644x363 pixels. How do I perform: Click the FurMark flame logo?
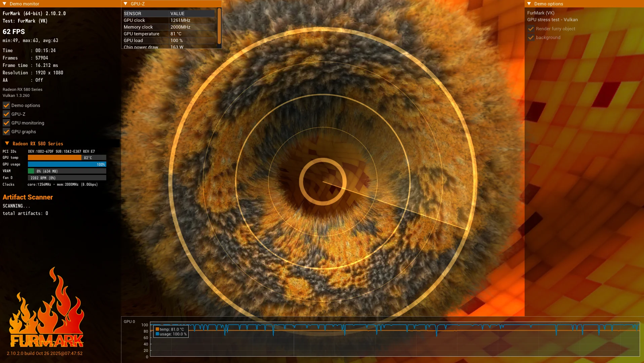(47, 307)
